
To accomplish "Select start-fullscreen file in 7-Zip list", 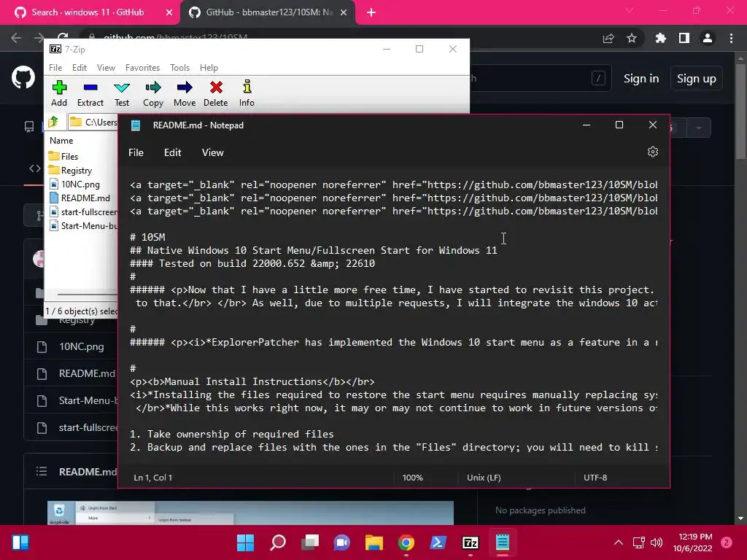I will (83, 211).
